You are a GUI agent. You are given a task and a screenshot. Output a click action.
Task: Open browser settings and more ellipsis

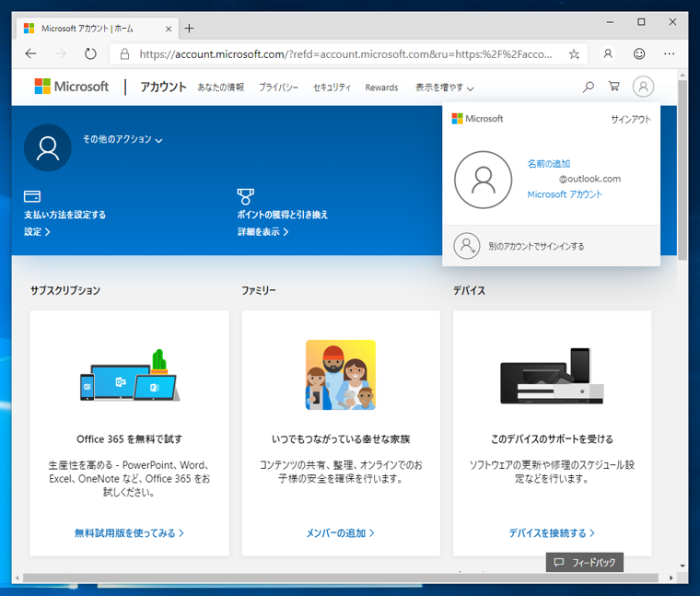pyautogui.click(x=670, y=54)
